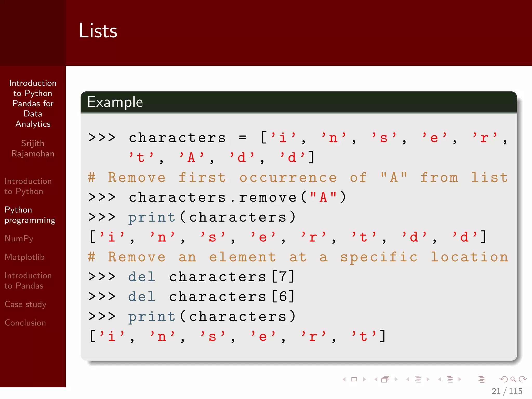The image size is (532, 399).
Task: Click the slide rectangle navigation icon
Action: (354, 379)
